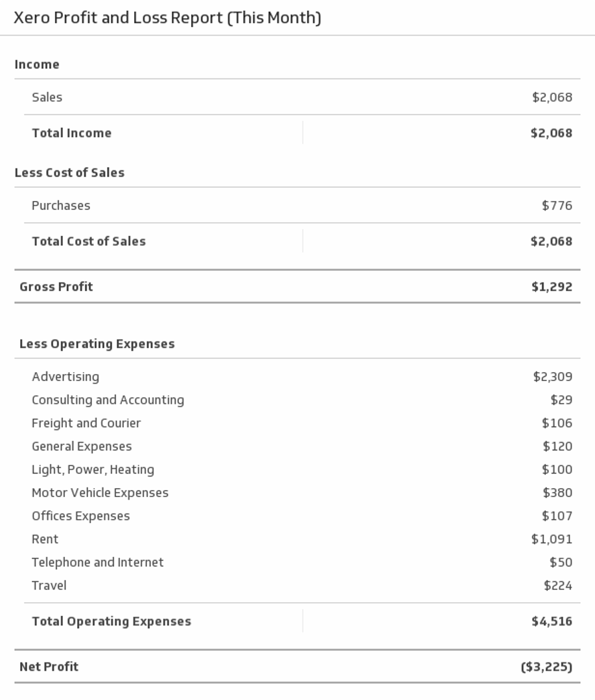
Task: Click the Motor Vehicle Expenses label
Action: click(100, 493)
